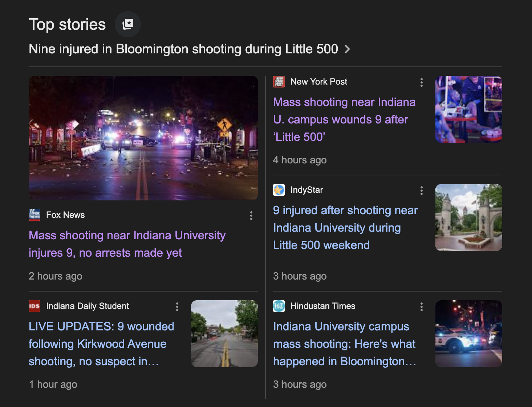Click the IndyStar star logo icon

click(x=279, y=190)
